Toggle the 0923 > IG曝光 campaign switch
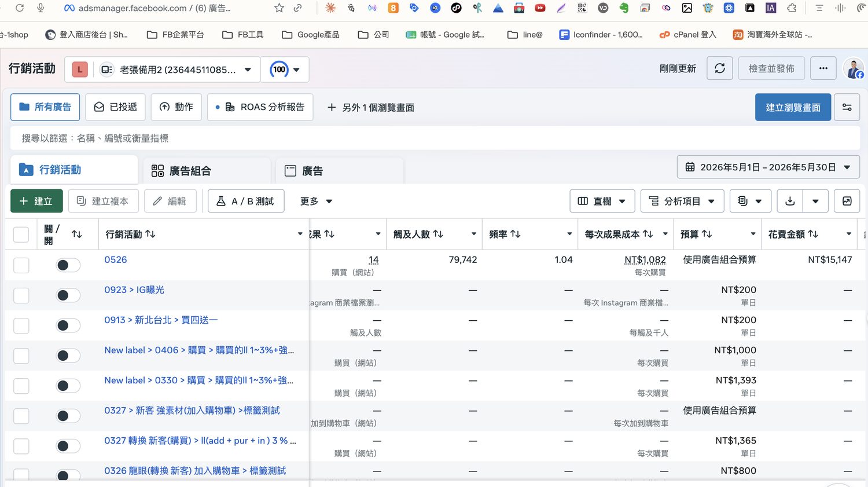 click(x=68, y=295)
